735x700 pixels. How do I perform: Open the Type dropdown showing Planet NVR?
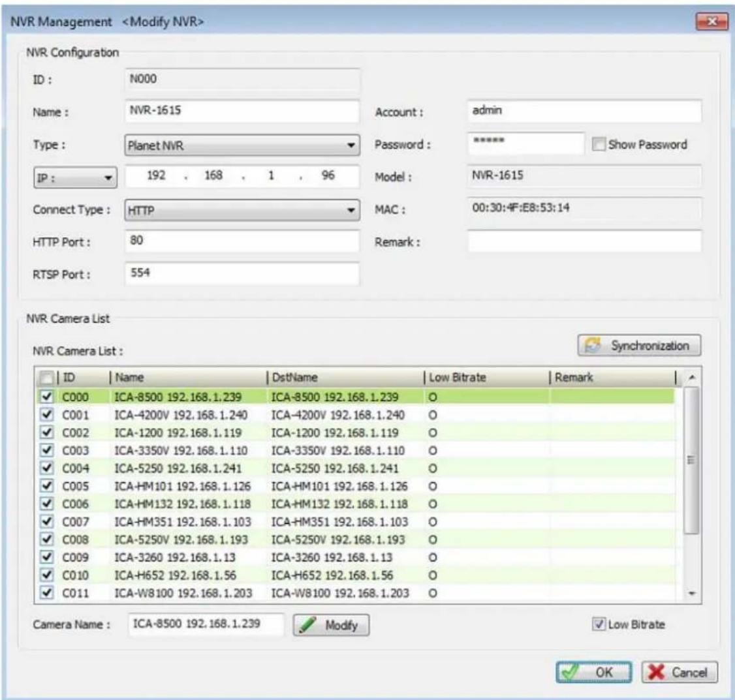coord(242,145)
